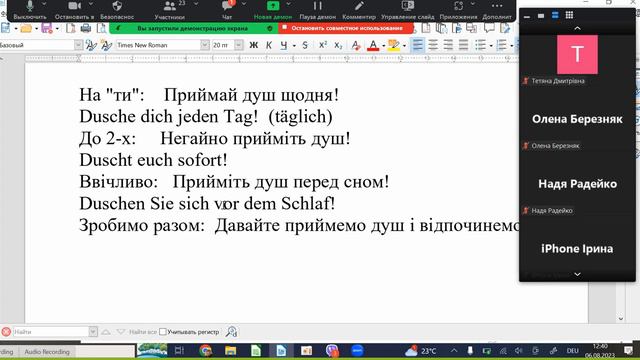Screen dimensions: 640x360
Task: Toggle bulleted list
Action: tap(481, 45)
